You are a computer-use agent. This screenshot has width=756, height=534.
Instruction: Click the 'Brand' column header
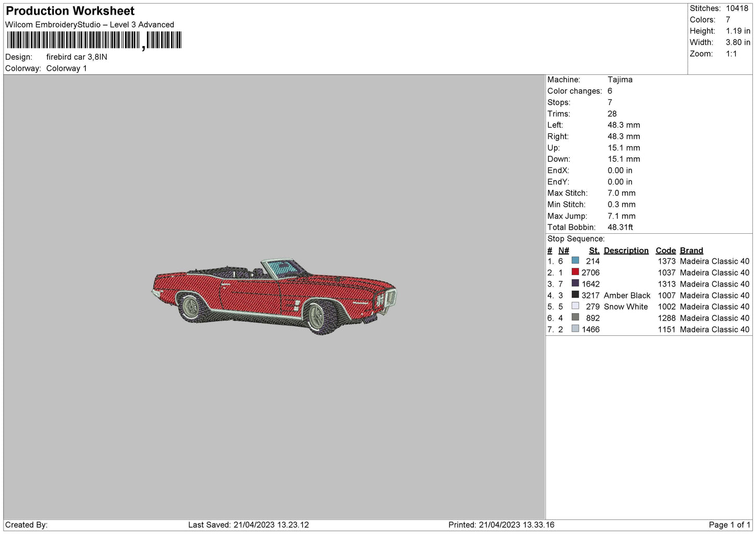click(x=692, y=251)
